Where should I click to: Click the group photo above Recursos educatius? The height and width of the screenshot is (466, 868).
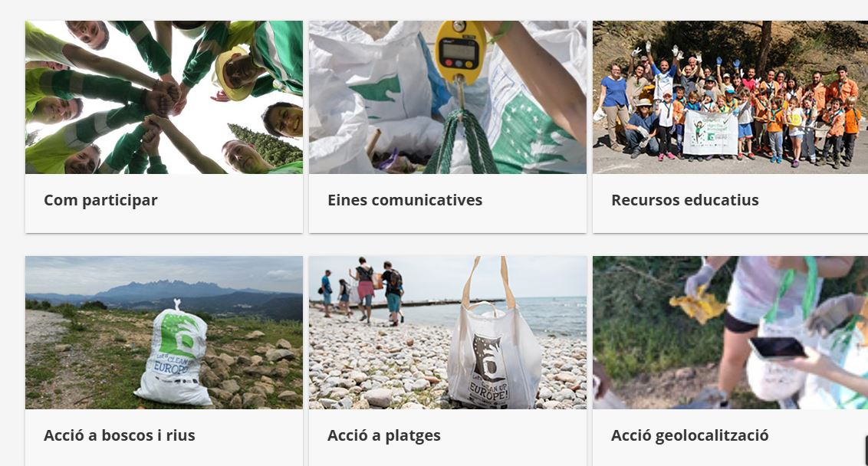coord(730,97)
